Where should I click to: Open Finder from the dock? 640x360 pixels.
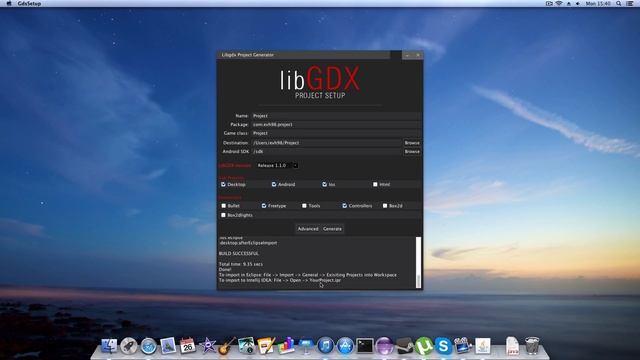109,346
